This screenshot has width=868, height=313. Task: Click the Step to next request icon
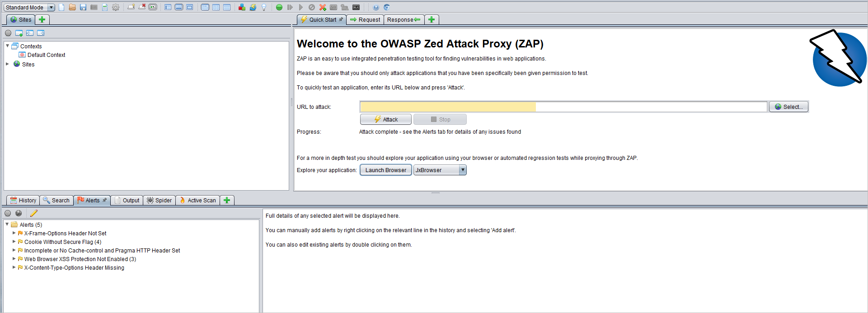(290, 7)
